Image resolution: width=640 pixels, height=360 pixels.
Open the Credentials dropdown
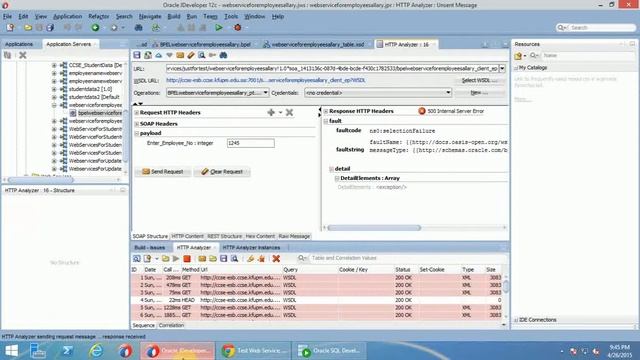pos(448,93)
